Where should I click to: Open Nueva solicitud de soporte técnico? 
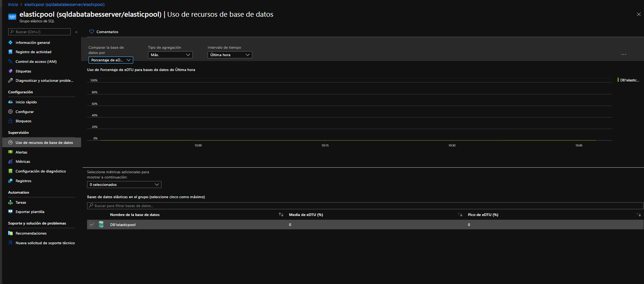coord(45,243)
